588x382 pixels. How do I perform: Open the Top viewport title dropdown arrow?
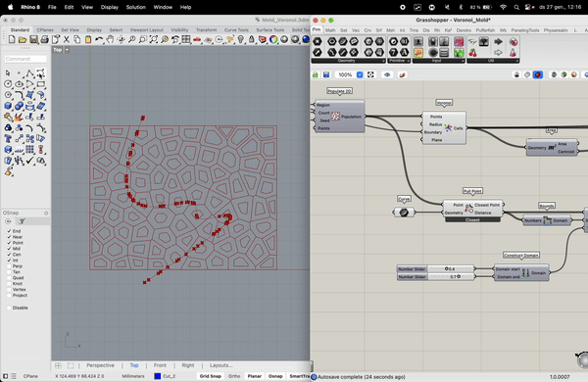[67, 50]
